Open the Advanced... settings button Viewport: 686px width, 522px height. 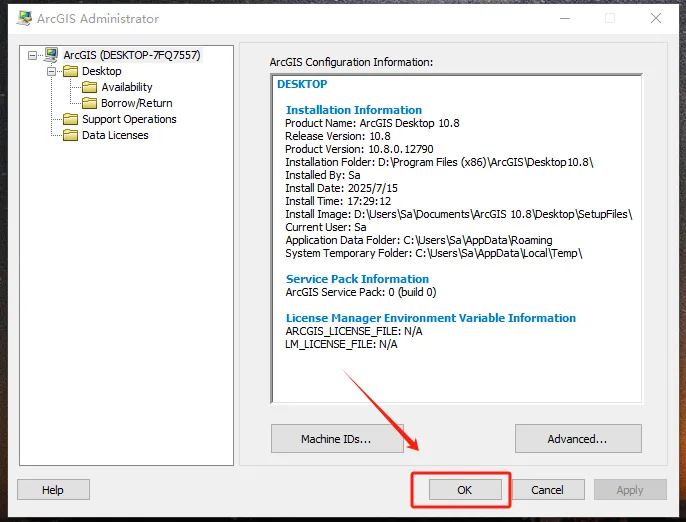[578, 438]
